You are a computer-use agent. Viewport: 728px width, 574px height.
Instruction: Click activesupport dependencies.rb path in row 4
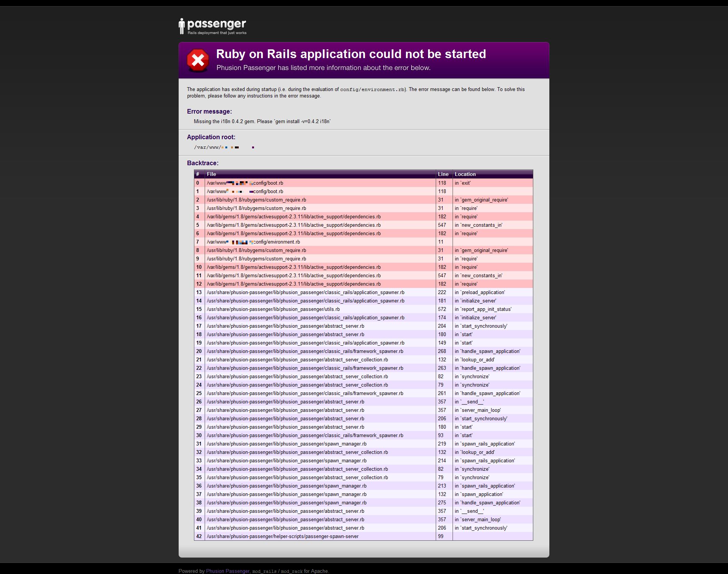point(294,216)
